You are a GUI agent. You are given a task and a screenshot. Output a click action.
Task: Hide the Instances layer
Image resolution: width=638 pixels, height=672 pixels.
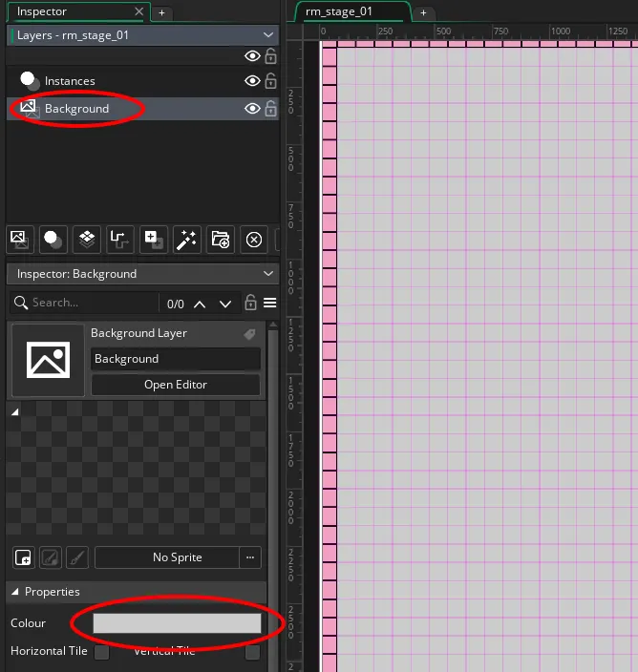252,80
